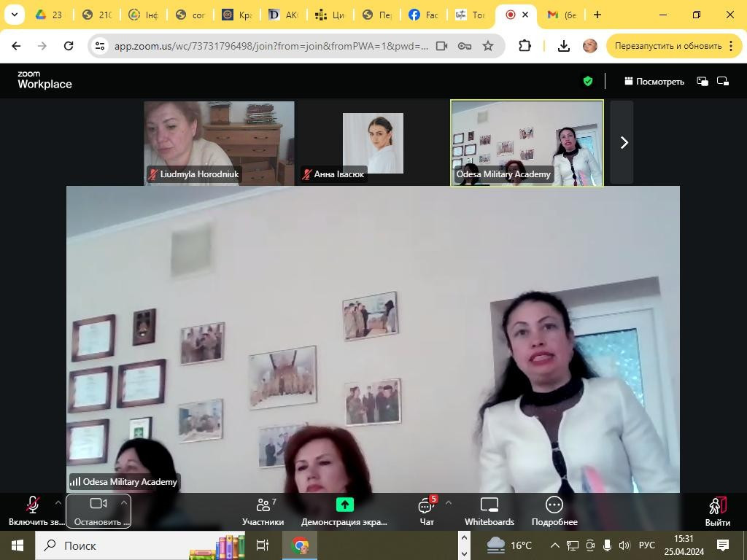Image resolution: width=747 pixels, height=560 pixels.
Task: Open site information icon in address bar
Action: (100, 46)
